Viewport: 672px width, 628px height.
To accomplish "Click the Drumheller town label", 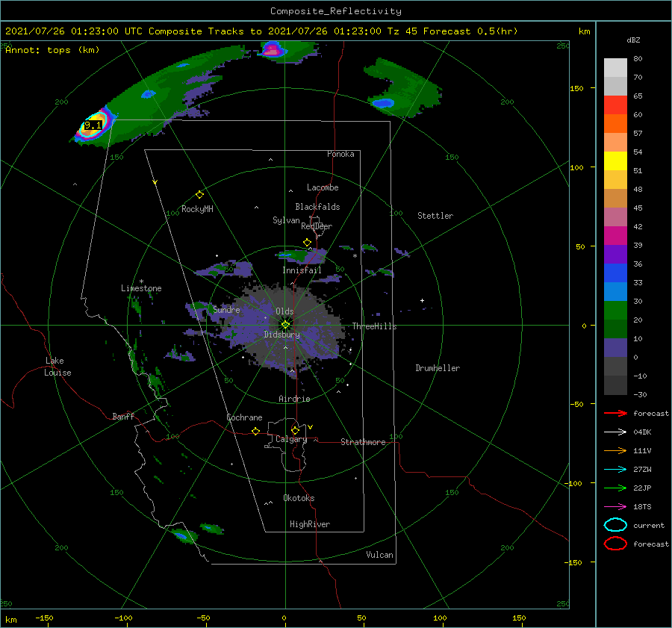I will tap(438, 368).
